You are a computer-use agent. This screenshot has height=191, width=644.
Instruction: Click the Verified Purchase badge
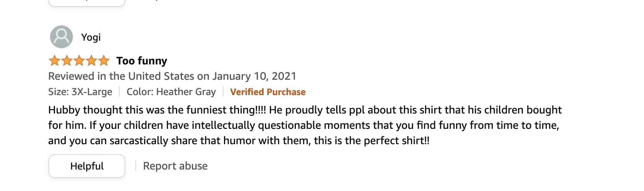tap(268, 92)
